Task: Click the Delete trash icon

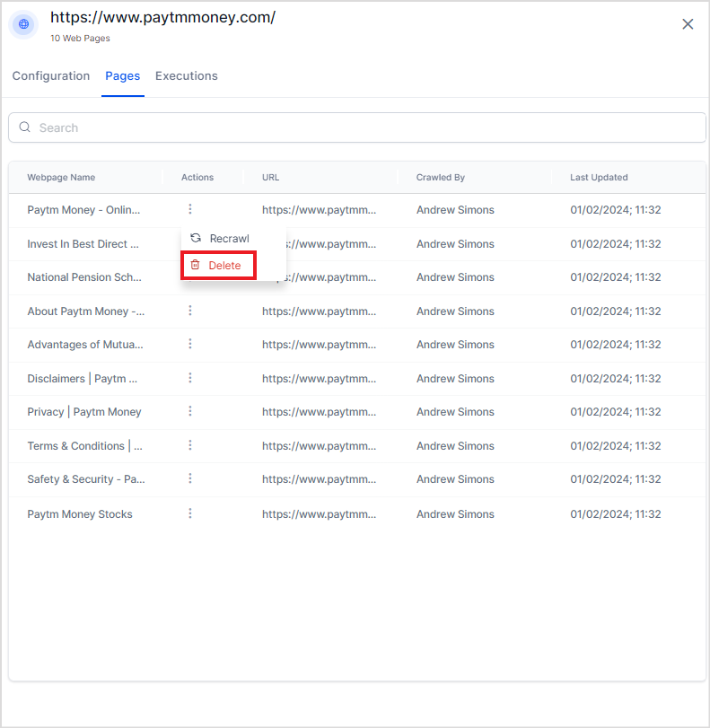Action: click(195, 266)
